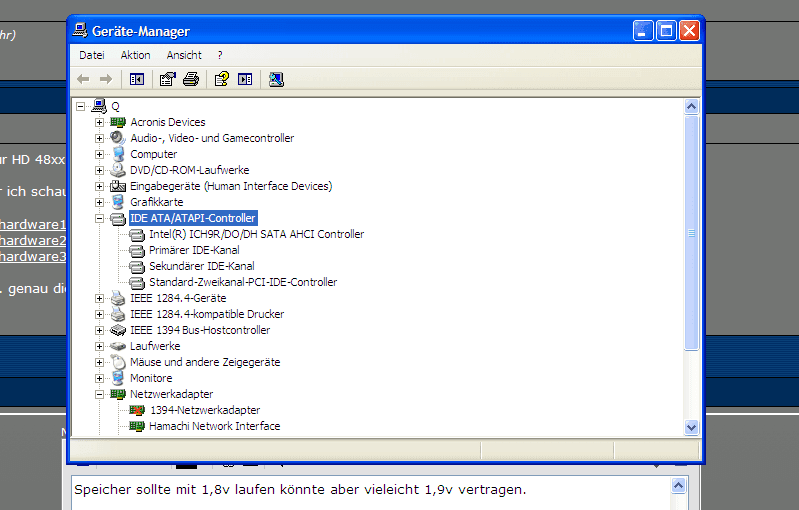Image resolution: width=799 pixels, height=510 pixels.
Task: Select the Primärer IDE-Kanal entry text
Action: coord(194,250)
